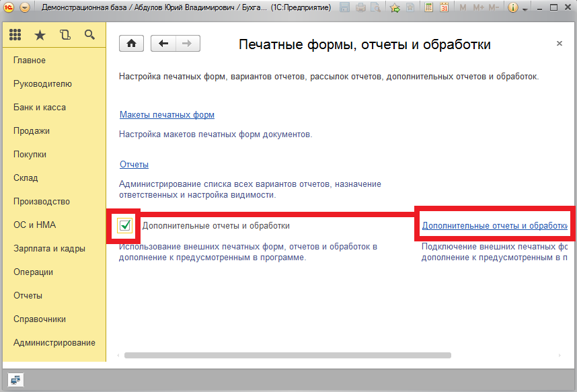
Task: Click the info help icon
Action: click(512, 8)
